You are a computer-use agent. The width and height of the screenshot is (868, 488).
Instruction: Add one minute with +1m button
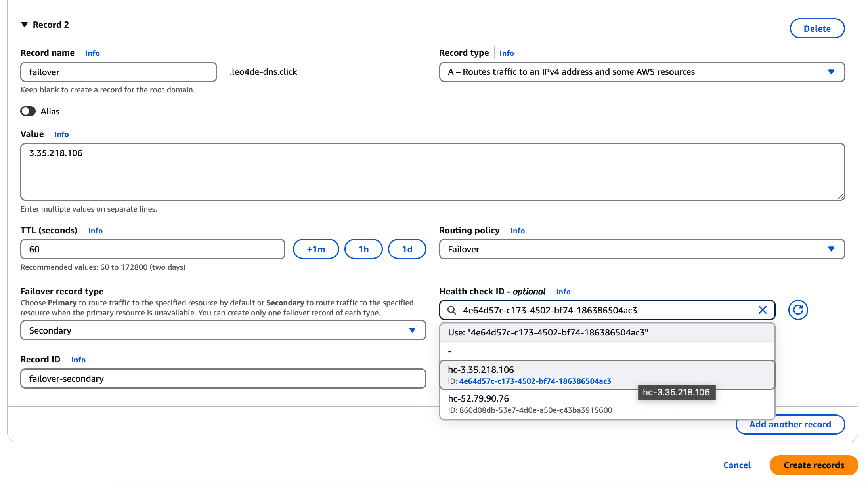coord(316,249)
